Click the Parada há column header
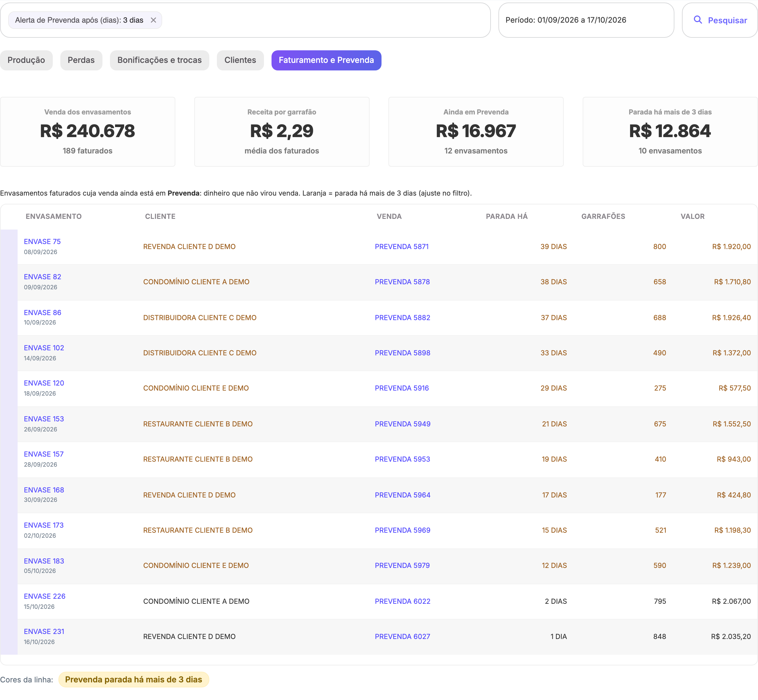Screen dimensions: 758x700 [x=506, y=216]
